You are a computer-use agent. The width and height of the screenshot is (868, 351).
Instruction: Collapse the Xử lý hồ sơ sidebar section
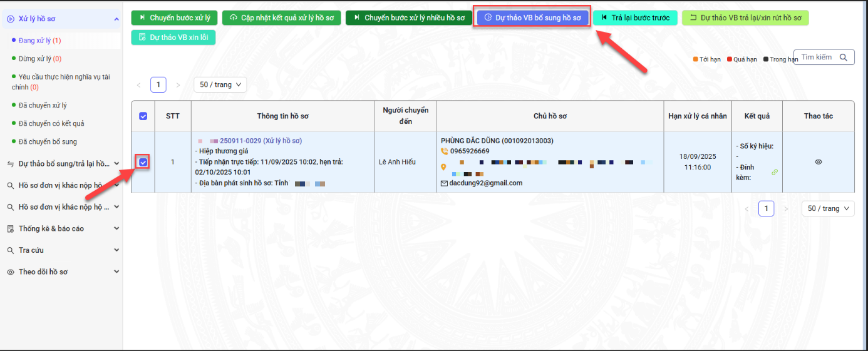116,19
